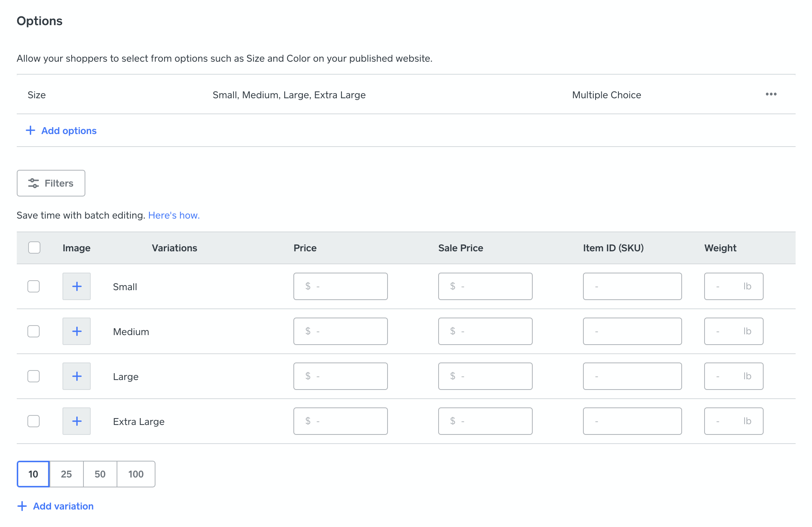Click the Weight field for Extra Large
812x527 pixels.
point(733,421)
